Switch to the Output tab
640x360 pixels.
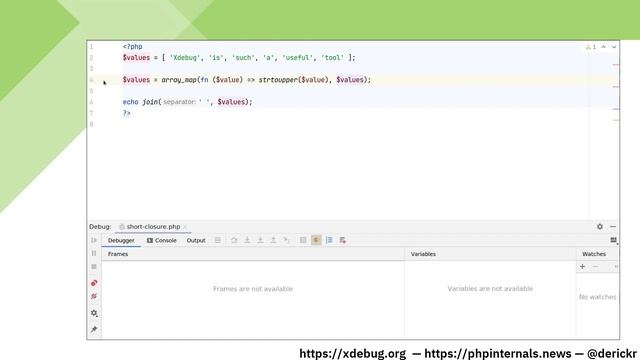click(196, 240)
